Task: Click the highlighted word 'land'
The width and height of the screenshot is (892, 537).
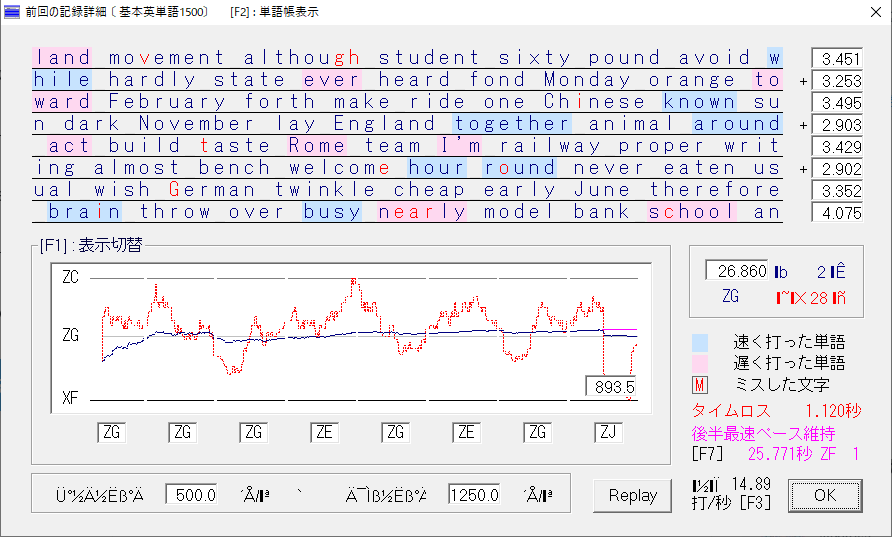Action: 63,57
